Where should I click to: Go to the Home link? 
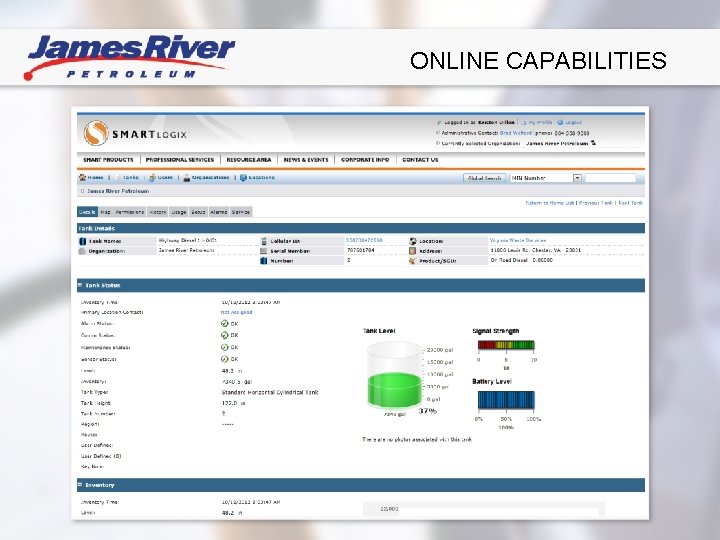[96, 177]
